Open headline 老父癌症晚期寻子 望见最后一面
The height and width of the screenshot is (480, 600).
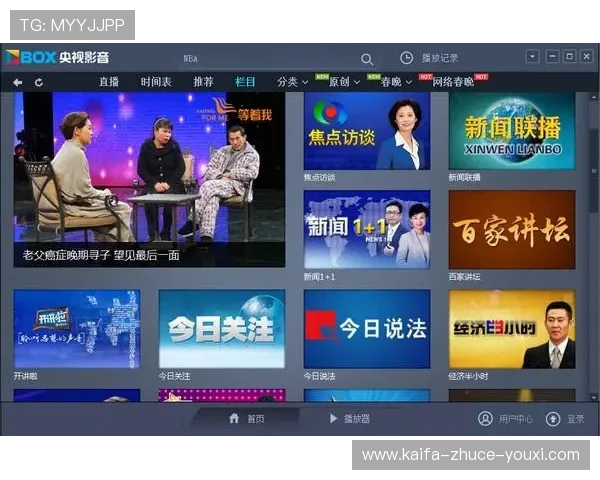click(101, 255)
